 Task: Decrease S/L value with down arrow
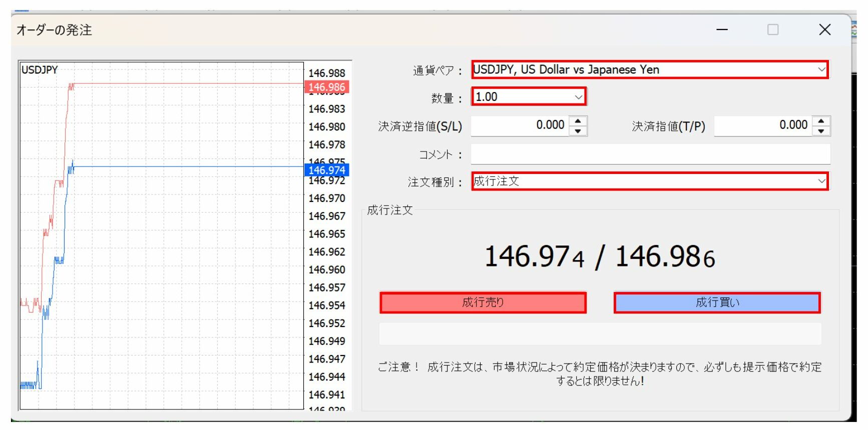(x=578, y=131)
